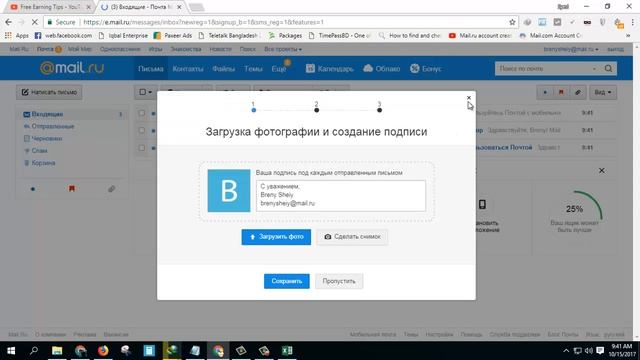Click the red flag filter in sidebar
Image resolution: width=640 pixels, height=360 pixels.
(72, 189)
